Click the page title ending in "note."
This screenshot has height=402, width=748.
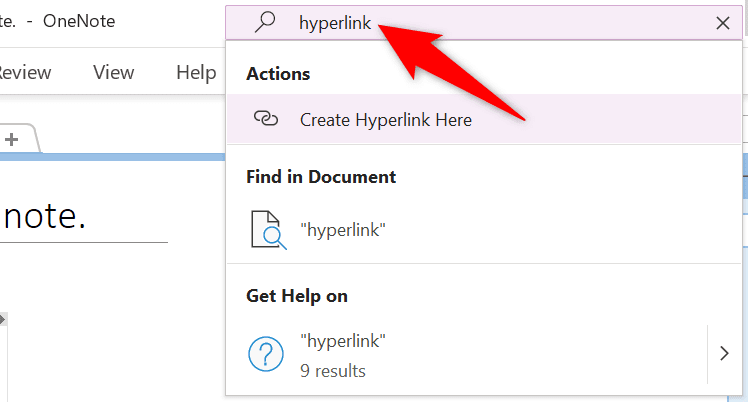[x=46, y=216]
